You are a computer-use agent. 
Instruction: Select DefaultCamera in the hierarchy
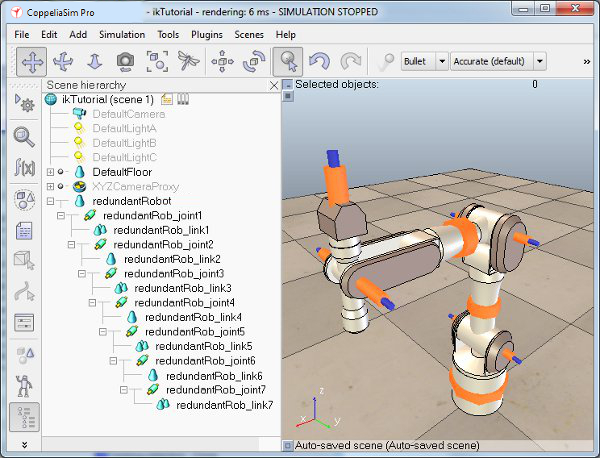(129, 114)
